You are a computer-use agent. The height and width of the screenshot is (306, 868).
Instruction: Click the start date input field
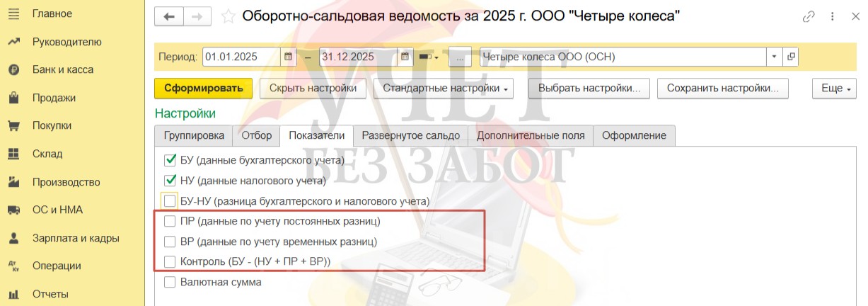(x=241, y=57)
